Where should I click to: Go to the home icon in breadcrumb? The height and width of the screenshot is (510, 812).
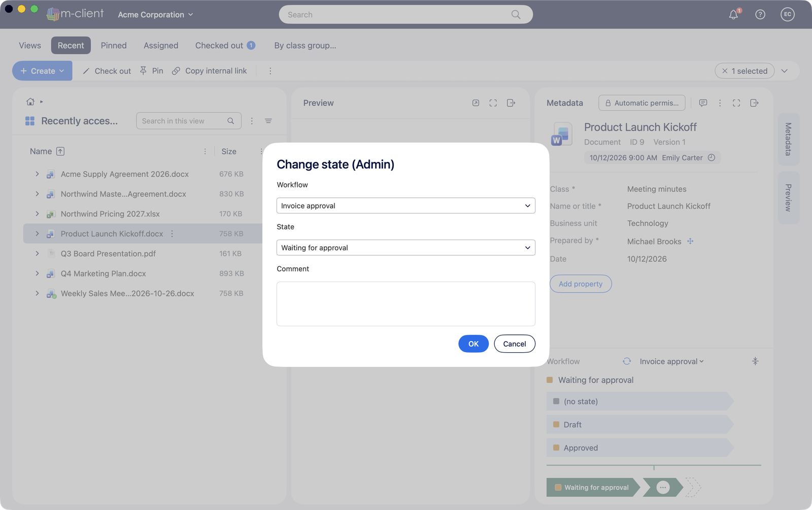(x=30, y=101)
